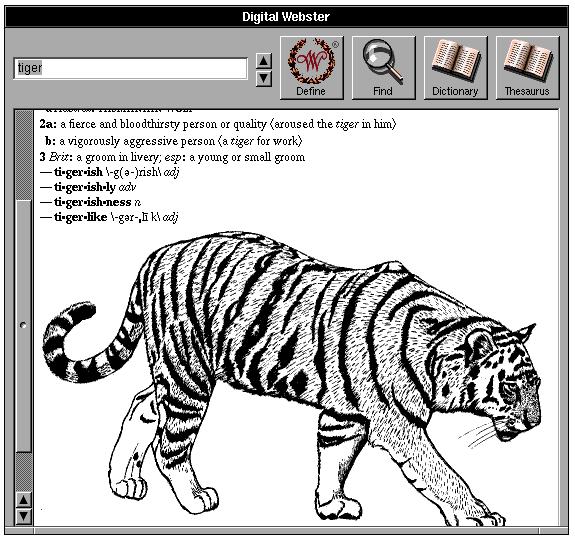
Task: Click the scroll down arrow at scrollbar bottom
Action: 23,516
